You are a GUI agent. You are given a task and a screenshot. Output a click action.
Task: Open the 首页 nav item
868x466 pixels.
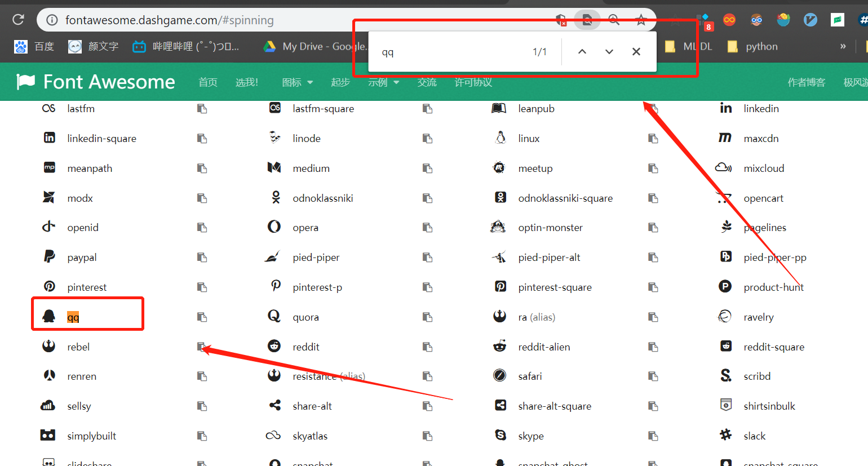tap(208, 82)
